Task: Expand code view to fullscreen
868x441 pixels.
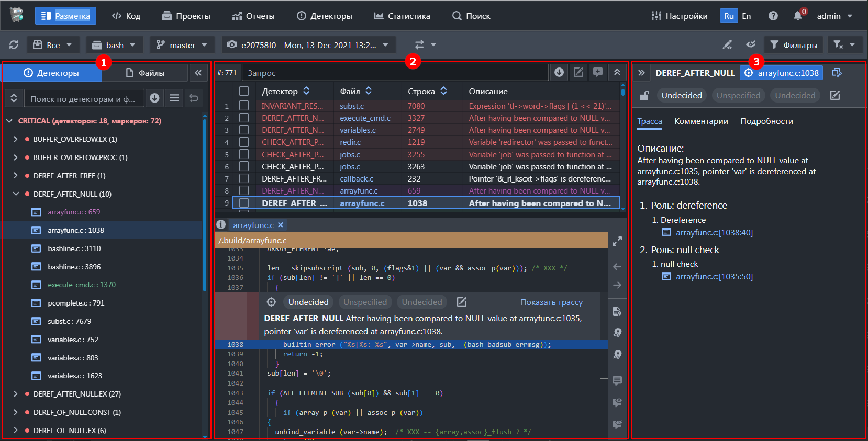Action: pyautogui.click(x=617, y=241)
